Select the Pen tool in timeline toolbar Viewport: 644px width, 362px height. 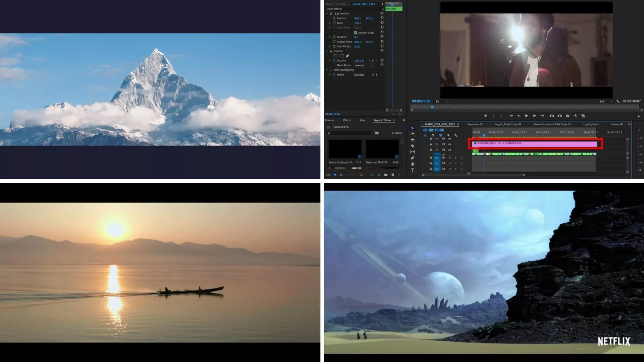413,158
